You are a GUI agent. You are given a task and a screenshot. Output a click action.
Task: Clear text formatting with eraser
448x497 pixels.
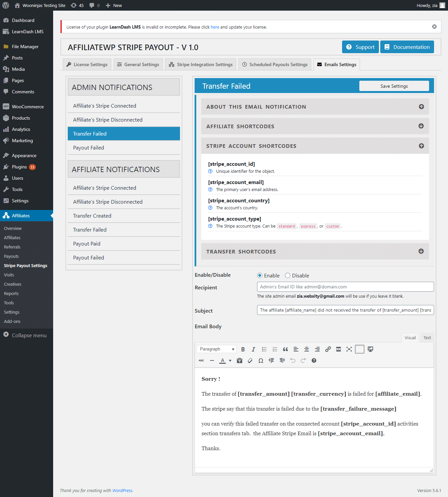coord(250,360)
